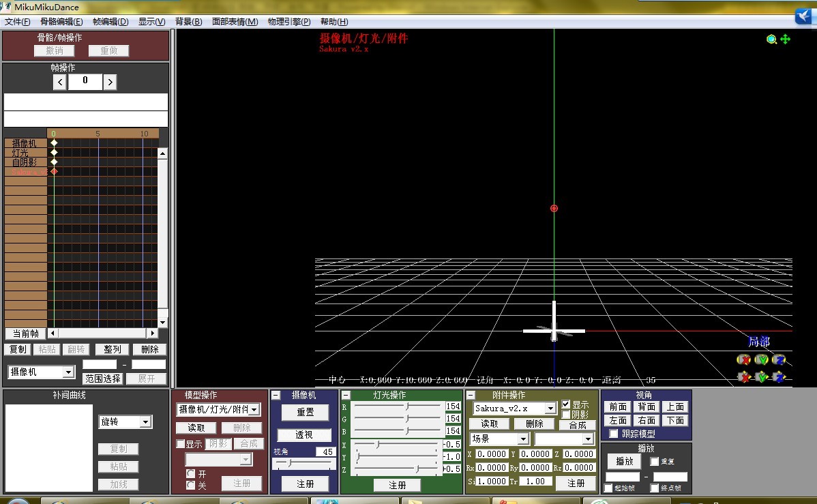This screenshot has height=504, width=817.
Task: Open the 骨骼编辑(E) menu
Action: click(x=61, y=21)
